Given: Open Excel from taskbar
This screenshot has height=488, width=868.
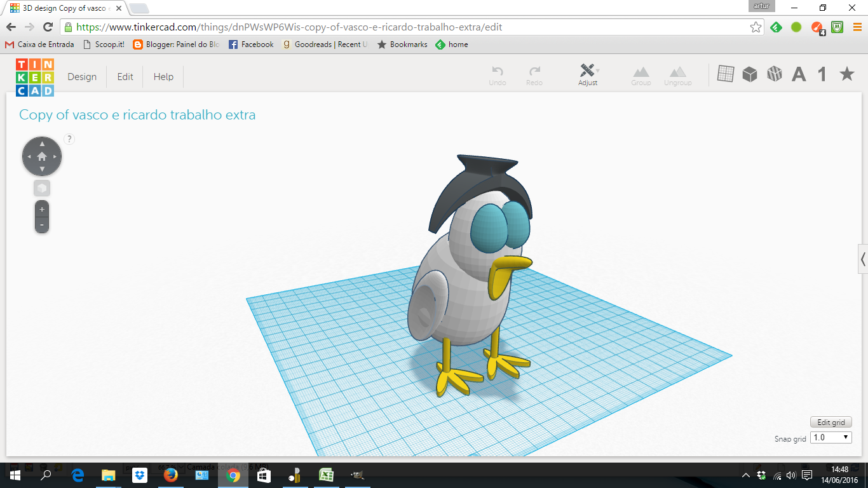Looking at the screenshot, I should point(326,475).
